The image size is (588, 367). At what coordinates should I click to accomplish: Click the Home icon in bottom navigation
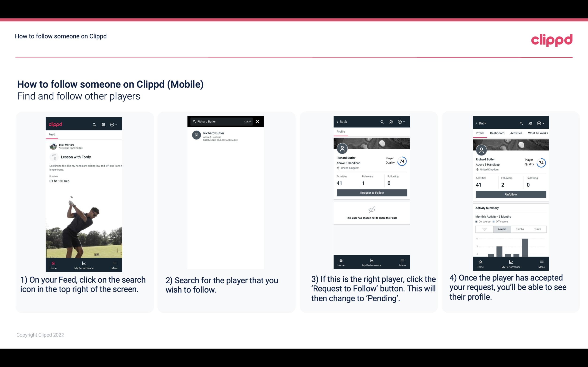coord(53,263)
